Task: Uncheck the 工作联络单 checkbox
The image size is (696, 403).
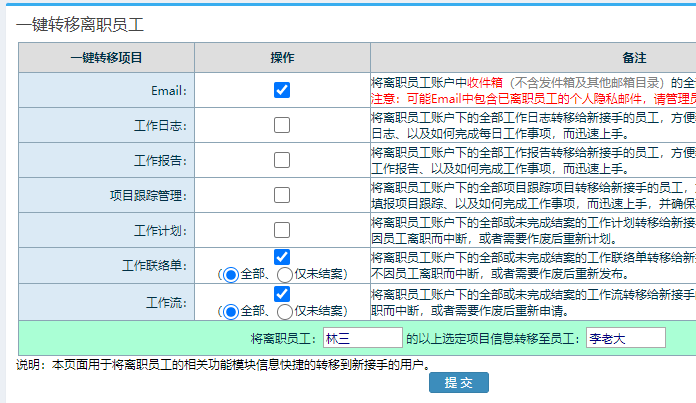Action: coord(282,257)
